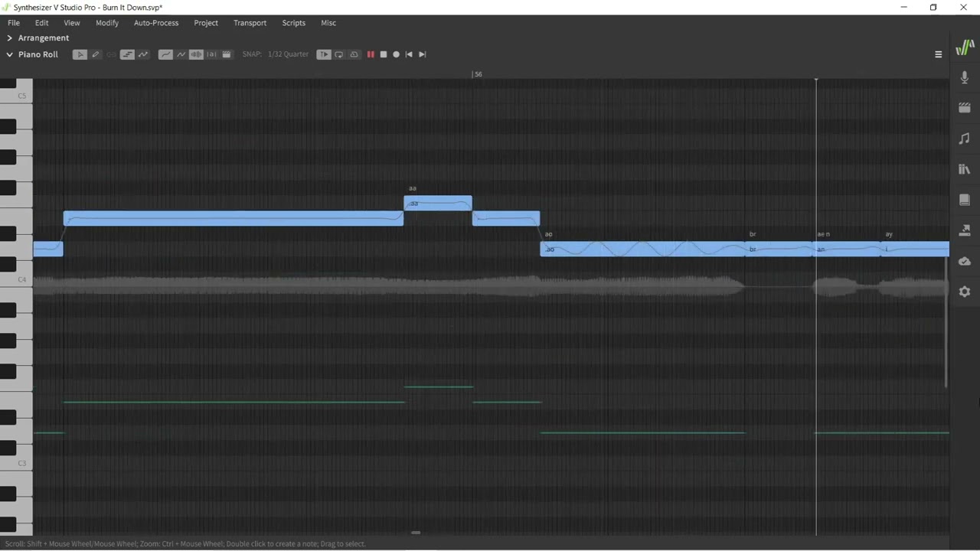Click the clapperboard icon in Piano Roll toolbar
980x551 pixels.
(227, 54)
